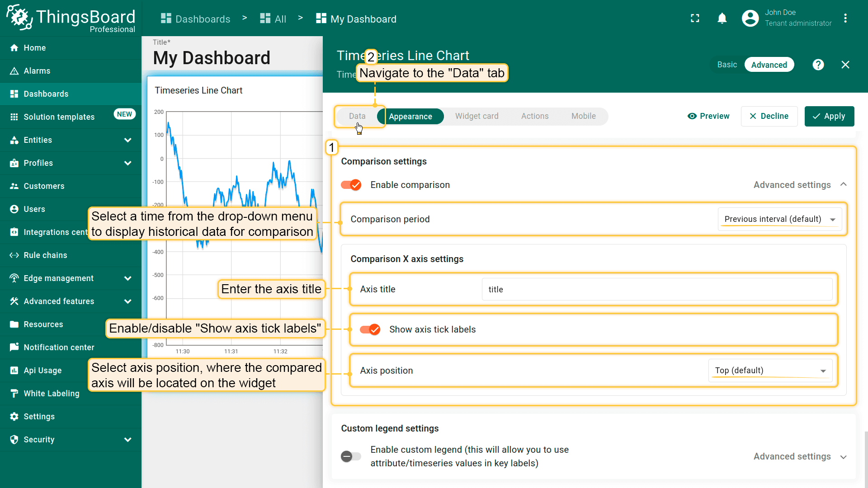Screen dimensions: 868x488
Task: Click the Alarms sidebar icon
Action: 14,71
